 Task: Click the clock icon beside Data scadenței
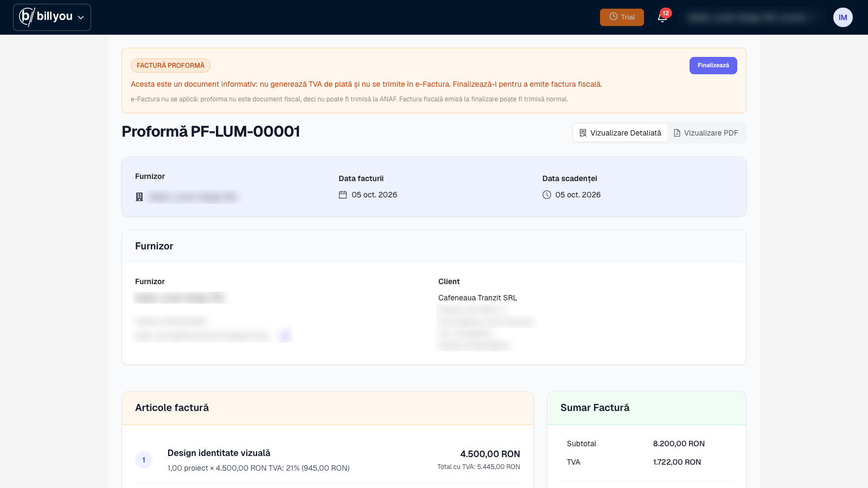click(x=547, y=195)
